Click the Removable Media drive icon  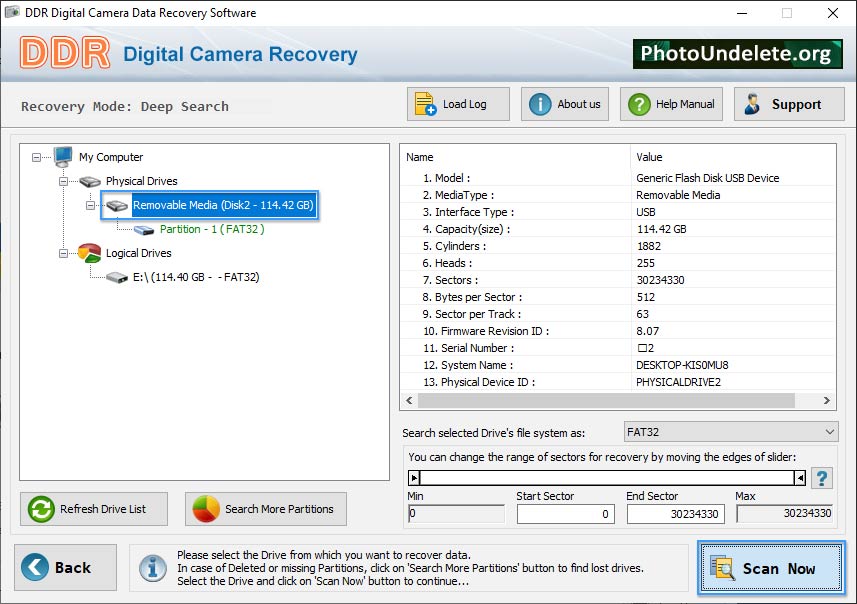[117, 206]
